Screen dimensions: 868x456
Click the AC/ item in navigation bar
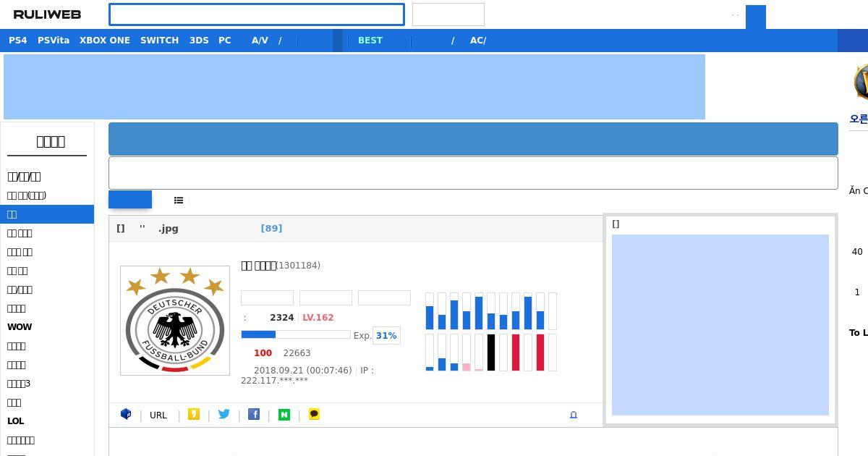(478, 41)
